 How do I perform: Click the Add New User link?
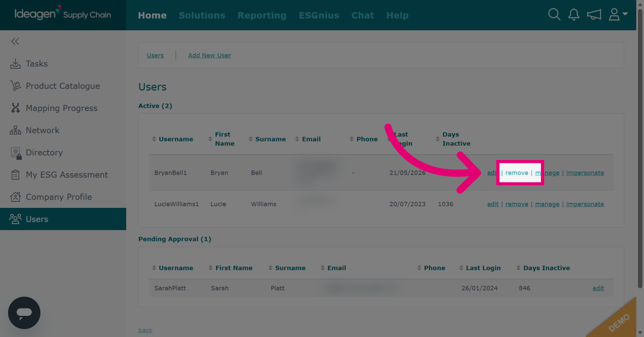(x=210, y=55)
